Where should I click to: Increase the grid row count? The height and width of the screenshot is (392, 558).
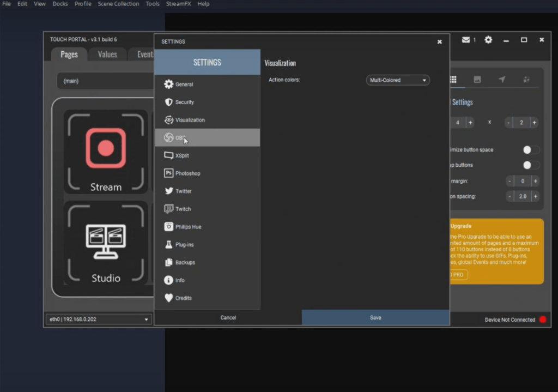(x=534, y=123)
